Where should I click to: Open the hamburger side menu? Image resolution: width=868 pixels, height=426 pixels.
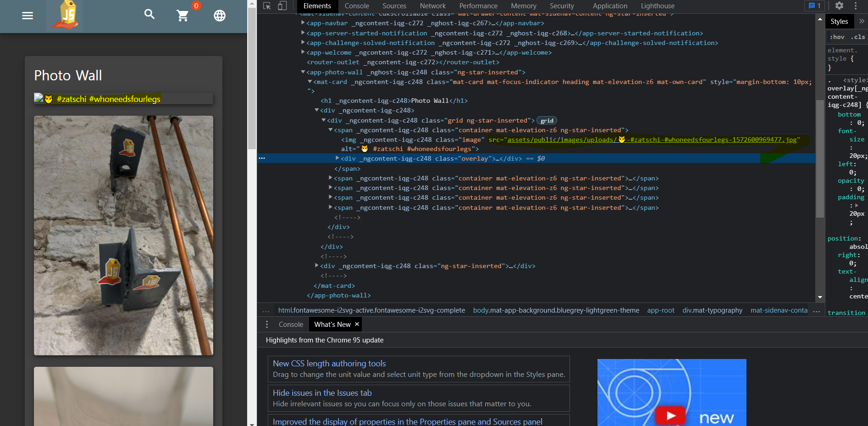28,16
